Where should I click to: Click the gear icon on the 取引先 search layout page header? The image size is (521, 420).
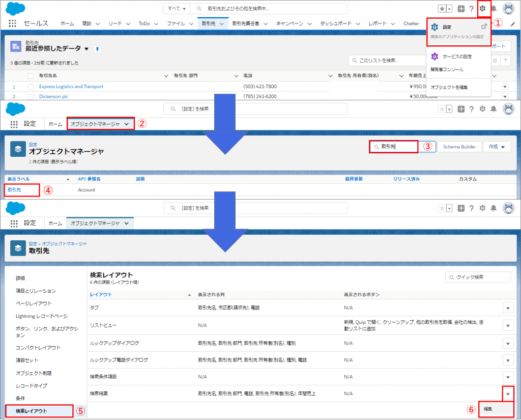(x=482, y=208)
